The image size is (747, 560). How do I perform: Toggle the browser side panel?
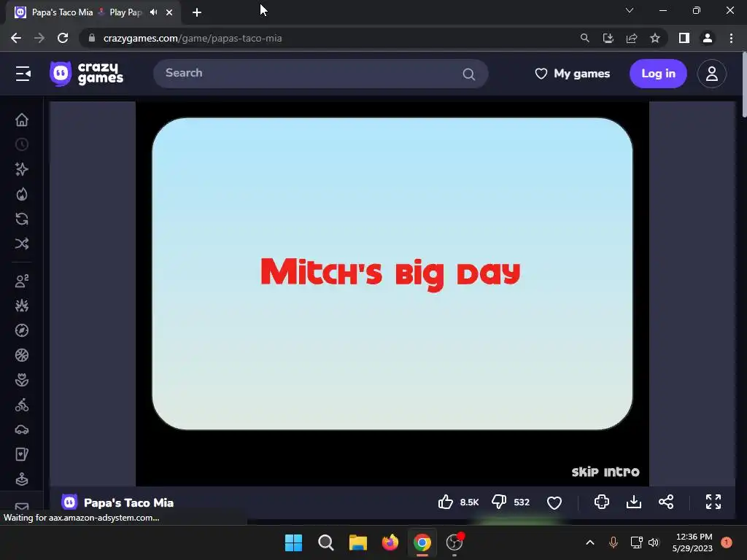[684, 38]
